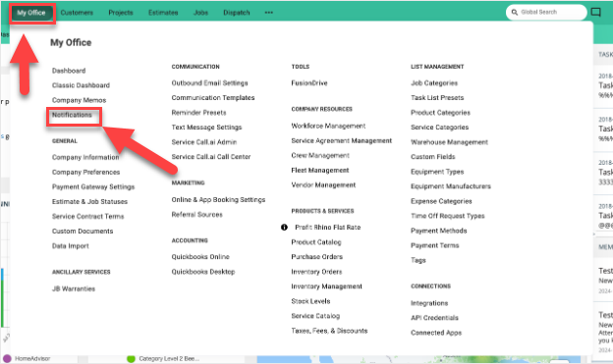Click the chat message icon in the header
The height and width of the screenshot is (364, 613).
coord(595,12)
